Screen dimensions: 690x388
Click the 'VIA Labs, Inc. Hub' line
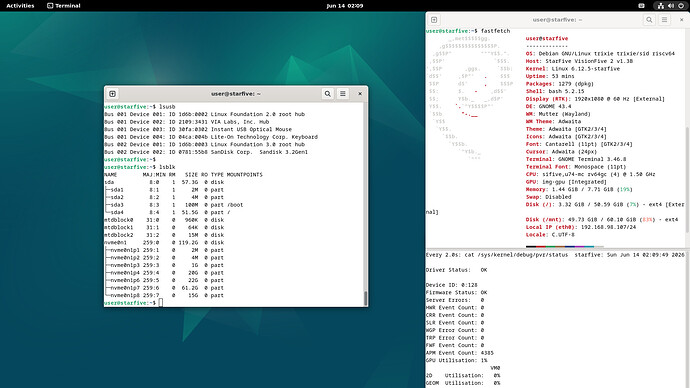(187, 122)
